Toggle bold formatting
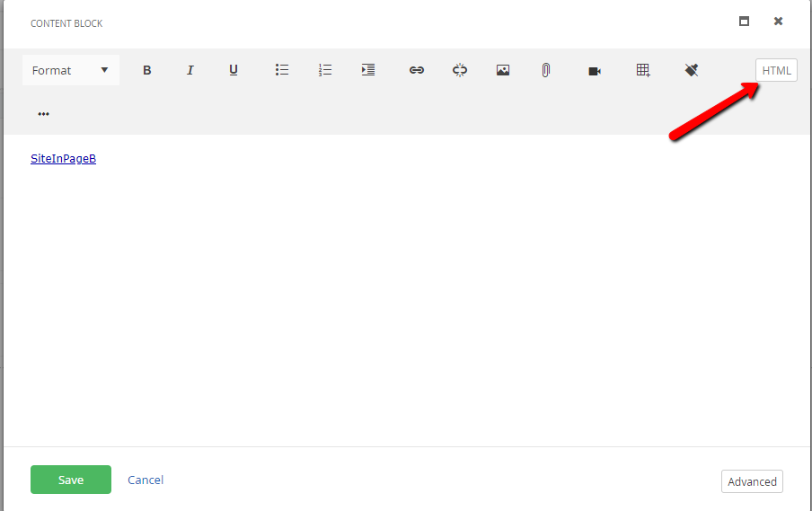The width and height of the screenshot is (812, 511). 147,70
